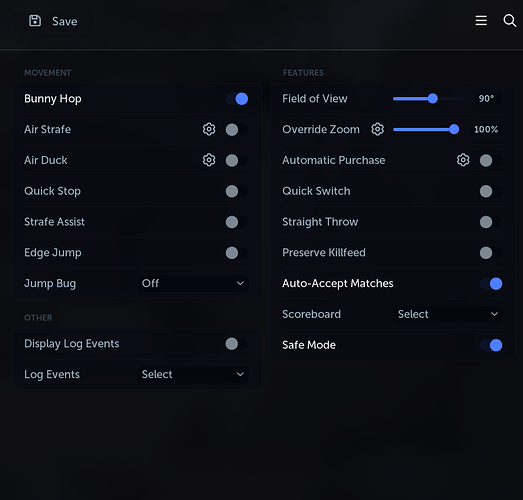Click the search magnifier icon
Screen dimensions: 523x500
coord(510,21)
